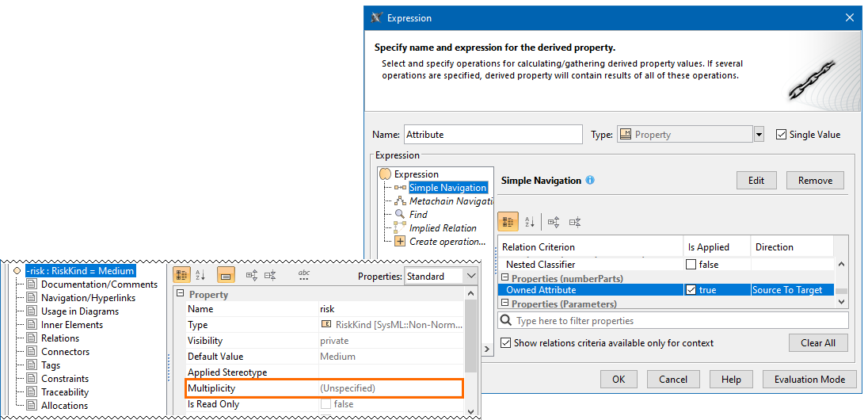Viewport: 868px width, 420px height.
Task: Click scroll-right arrow under the Expression tree
Action: 488,349
